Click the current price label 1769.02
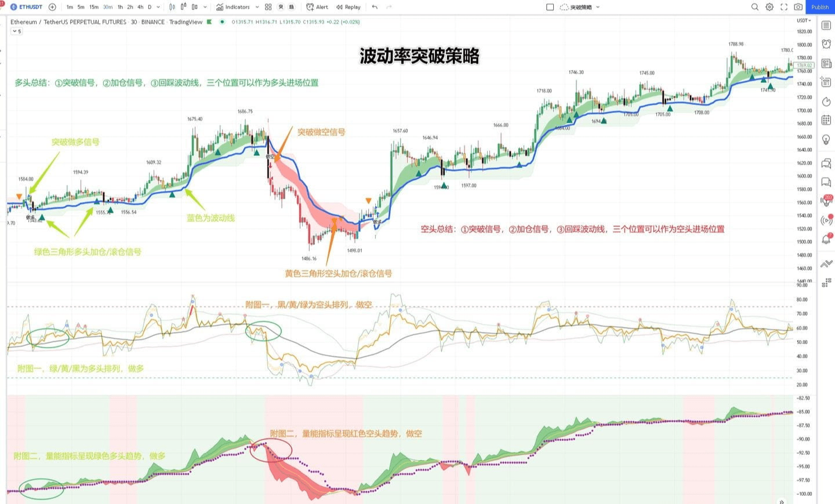The width and height of the screenshot is (835, 504). tap(804, 65)
